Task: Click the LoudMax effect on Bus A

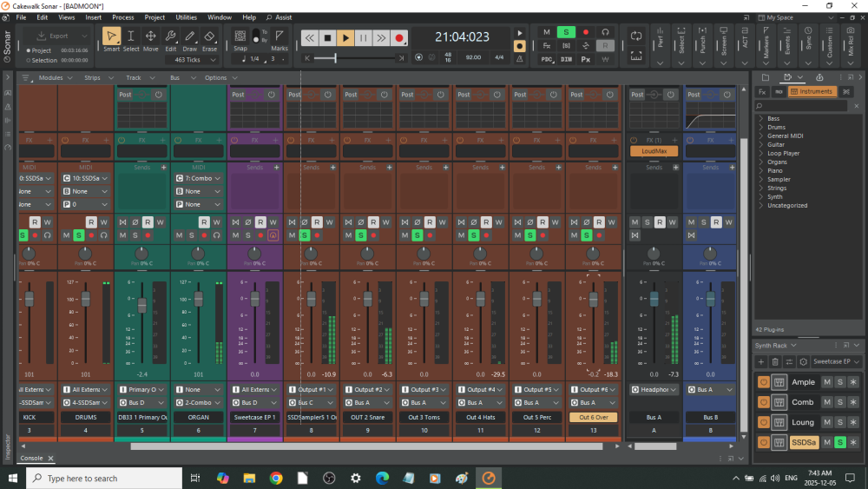Action: coord(654,151)
